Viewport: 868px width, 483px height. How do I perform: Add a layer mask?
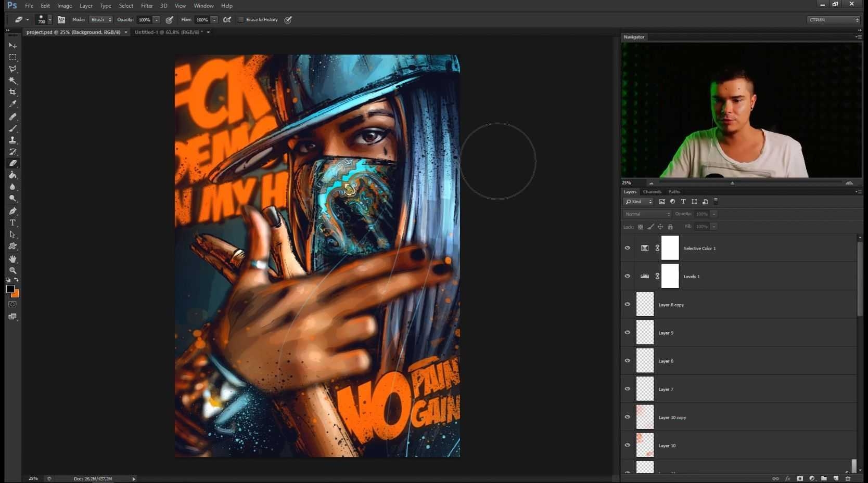tap(800, 478)
